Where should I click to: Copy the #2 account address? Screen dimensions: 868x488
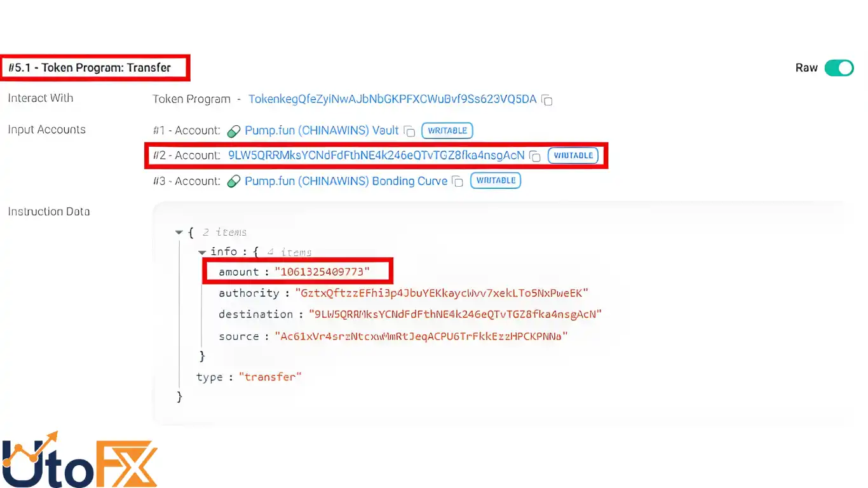[536, 156]
